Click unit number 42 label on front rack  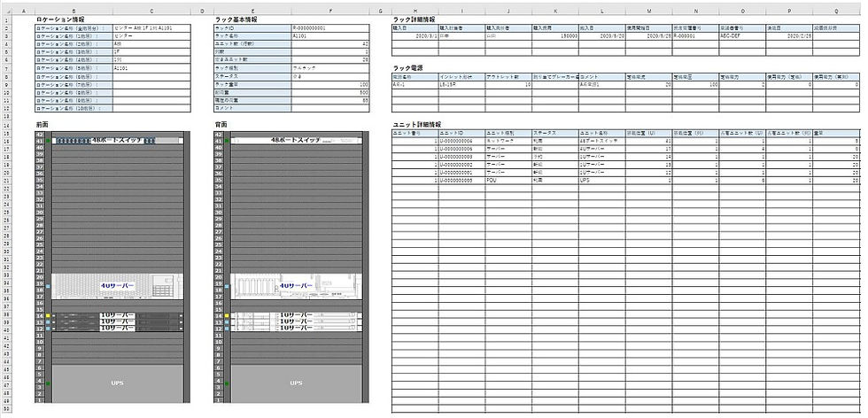(39, 135)
